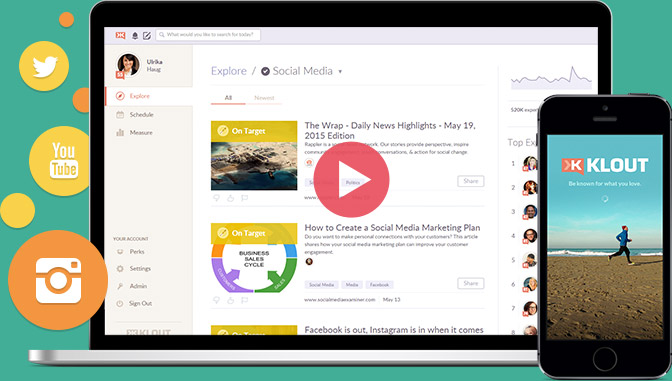Open the notifications bell icon

click(x=135, y=36)
